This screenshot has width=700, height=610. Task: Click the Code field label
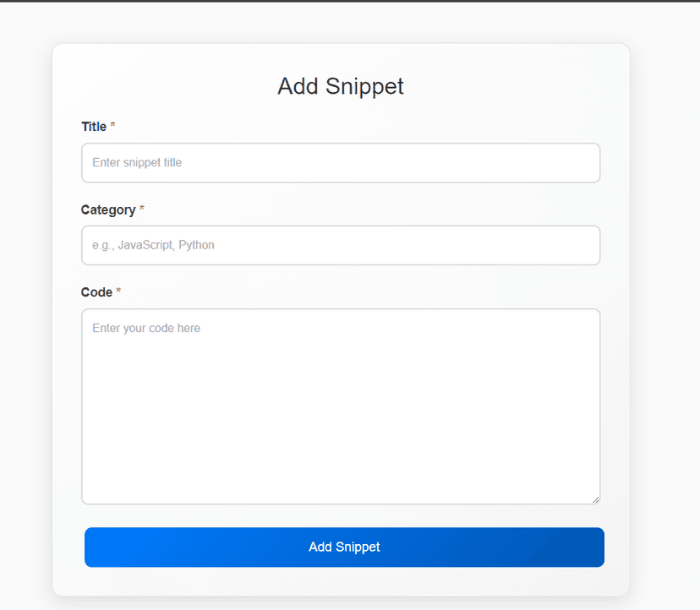96,292
